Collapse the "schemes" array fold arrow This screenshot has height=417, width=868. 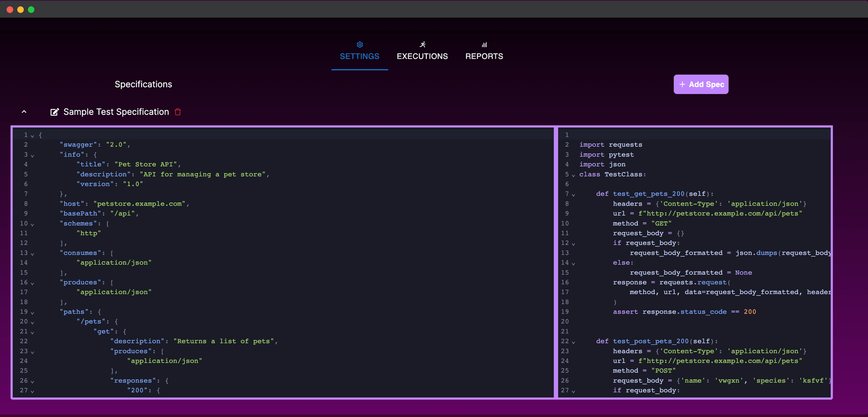(33, 224)
